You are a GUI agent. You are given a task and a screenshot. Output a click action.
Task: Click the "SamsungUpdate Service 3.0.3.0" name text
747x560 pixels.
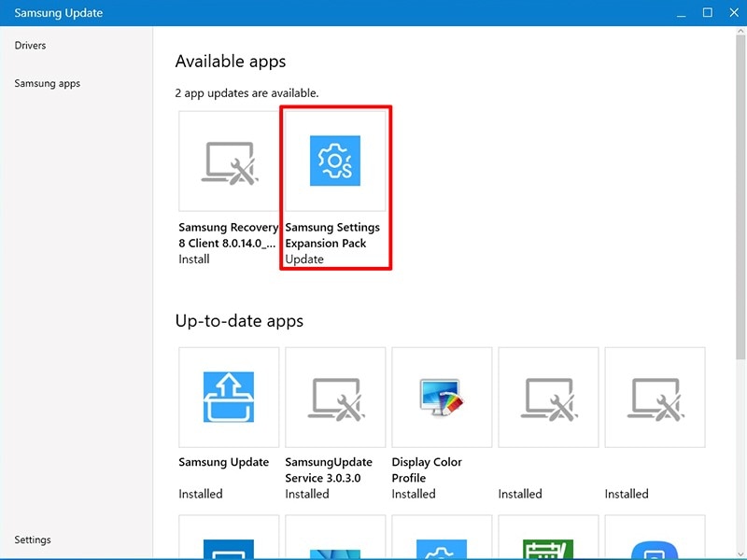(x=329, y=470)
